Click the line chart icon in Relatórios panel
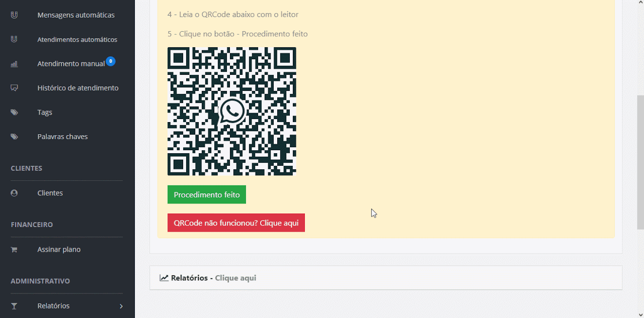This screenshot has height=318, width=644. 164,278
